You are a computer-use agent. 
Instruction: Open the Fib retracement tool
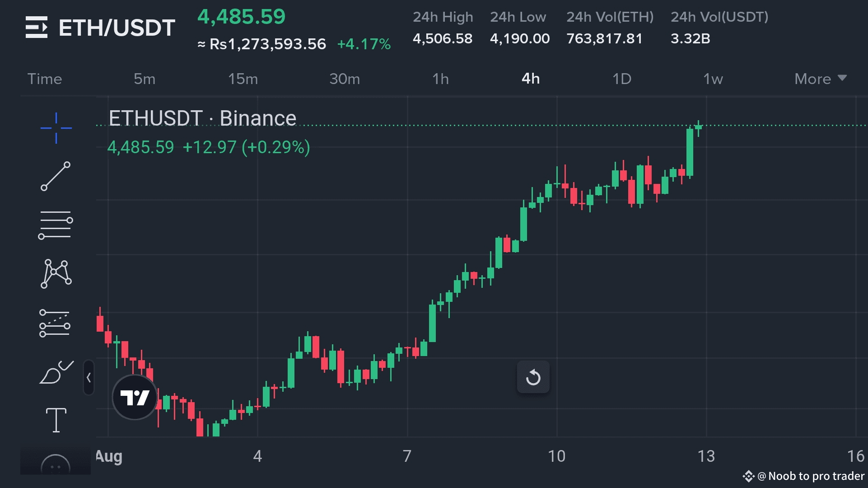pyautogui.click(x=56, y=225)
